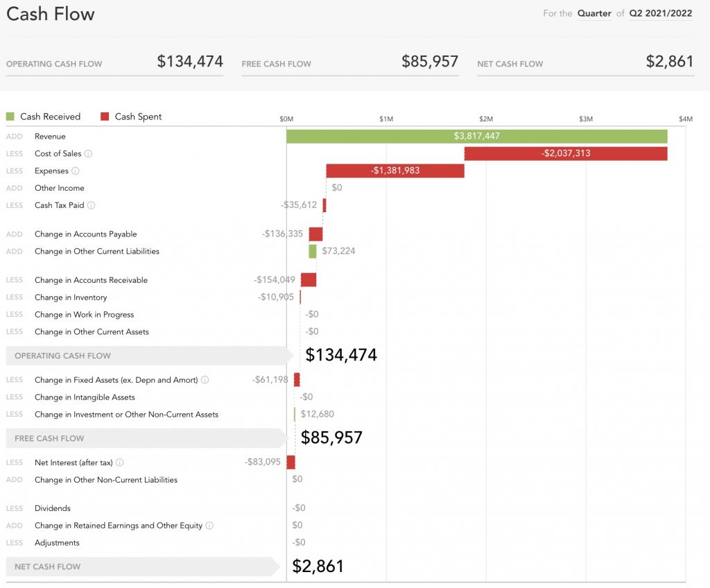710x588 pixels.
Task: Click the Free Cash Flow summary header tile
Action: click(x=350, y=62)
